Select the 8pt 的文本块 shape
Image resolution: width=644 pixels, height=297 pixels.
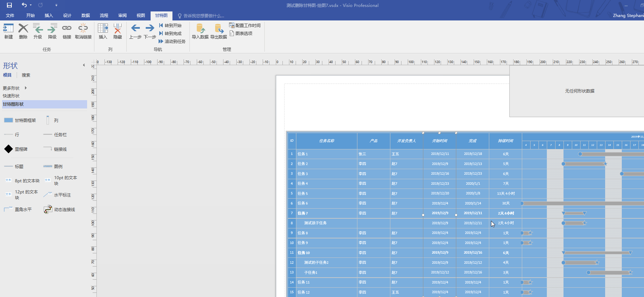(x=22, y=181)
